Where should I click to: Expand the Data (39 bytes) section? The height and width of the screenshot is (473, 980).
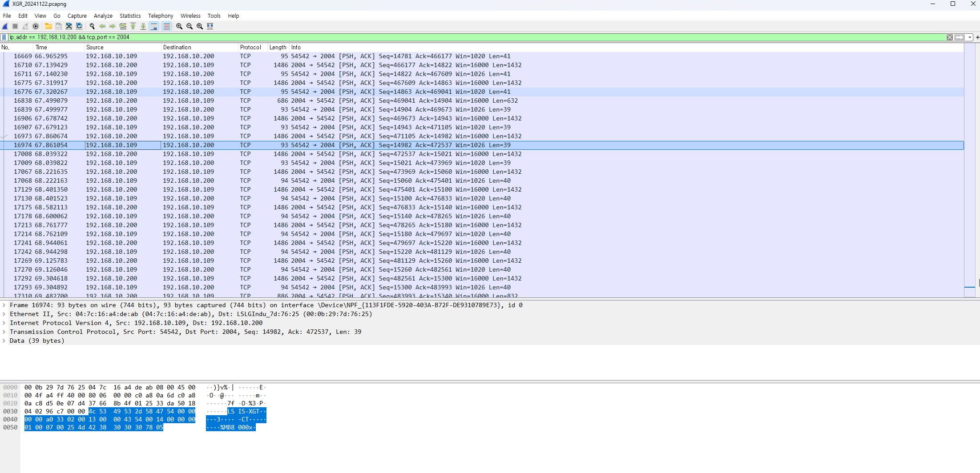click(x=4, y=341)
